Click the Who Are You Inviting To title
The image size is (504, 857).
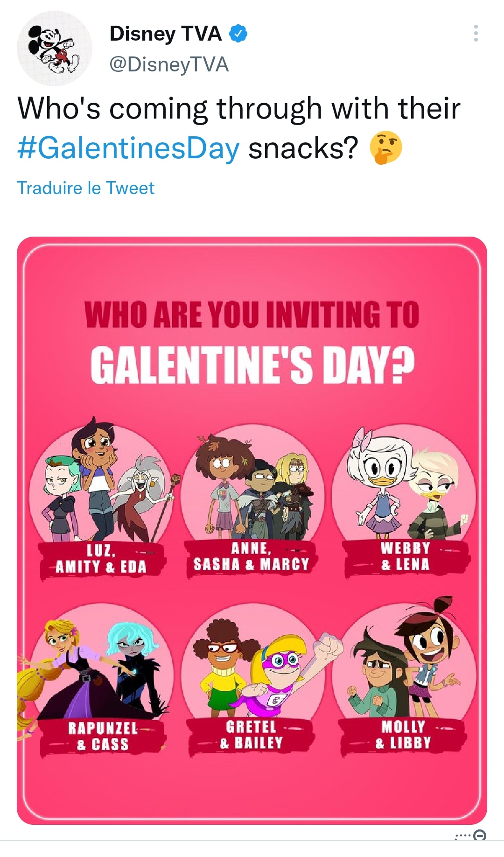pyautogui.click(x=252, y=314)
